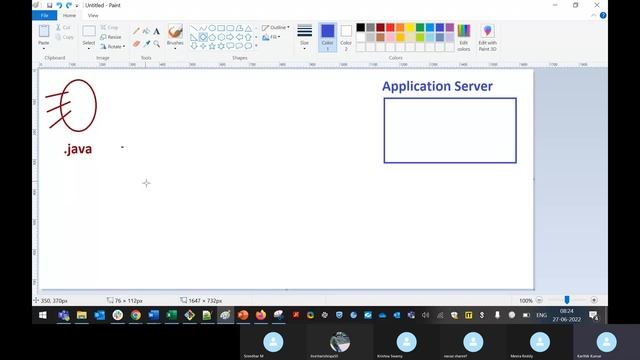Switch to the View tab
Viewport: 640px width, 360px height.
point(93,16)
